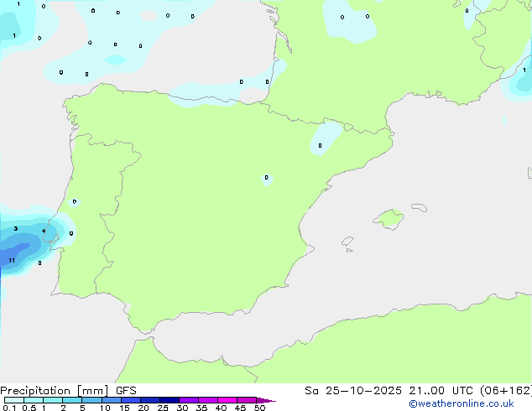Click the '35' legend scale label
532x411 pixels.
[201, 408]
